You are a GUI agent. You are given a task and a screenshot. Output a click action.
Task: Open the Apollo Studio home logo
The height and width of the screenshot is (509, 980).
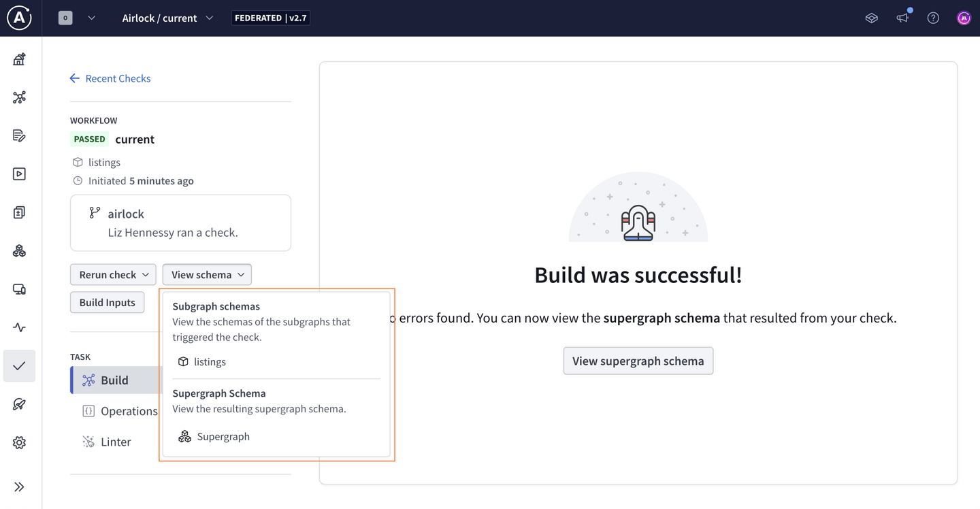pos(19,18)
